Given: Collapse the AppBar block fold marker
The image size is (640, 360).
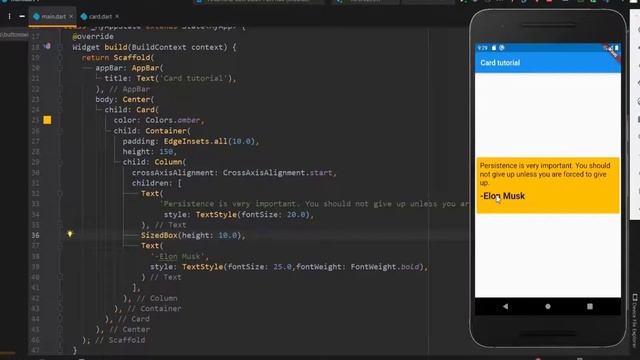Looking at the screenshot, I should [x=60, y=68].
